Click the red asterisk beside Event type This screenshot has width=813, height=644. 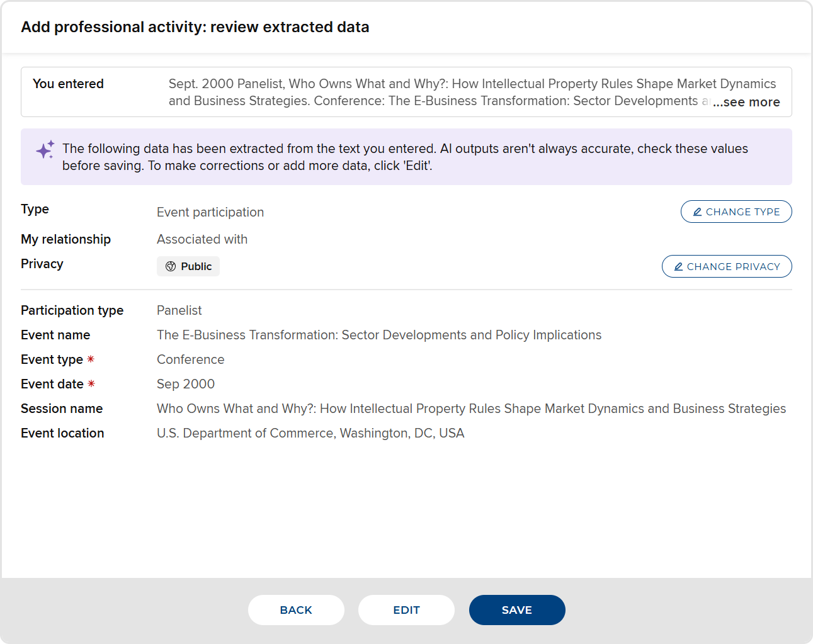pyautogui.click(x=91, y=359)
